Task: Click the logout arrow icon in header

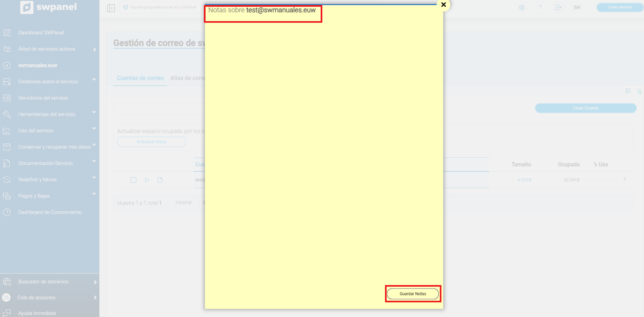Action: pyautogui.click(x=558, y=8)
